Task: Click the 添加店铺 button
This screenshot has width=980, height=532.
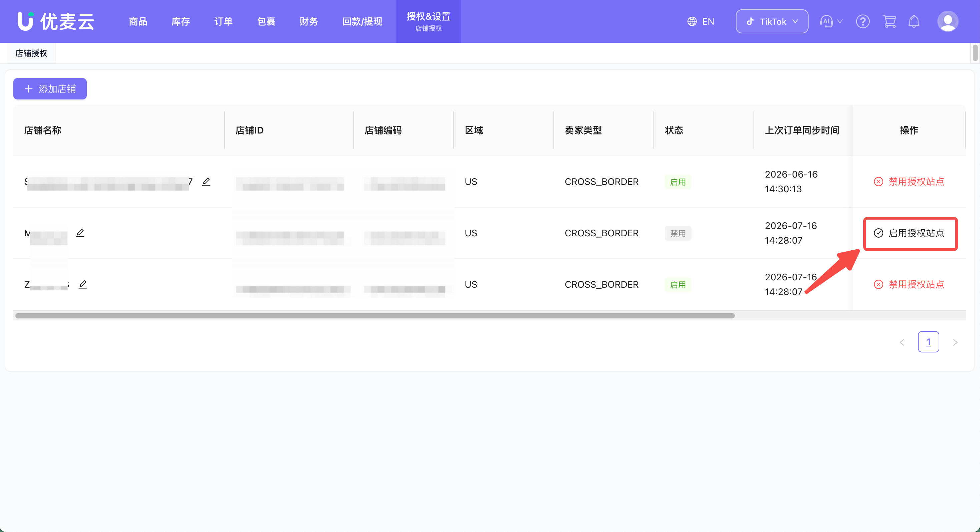Action: click(x=50, y=89)
